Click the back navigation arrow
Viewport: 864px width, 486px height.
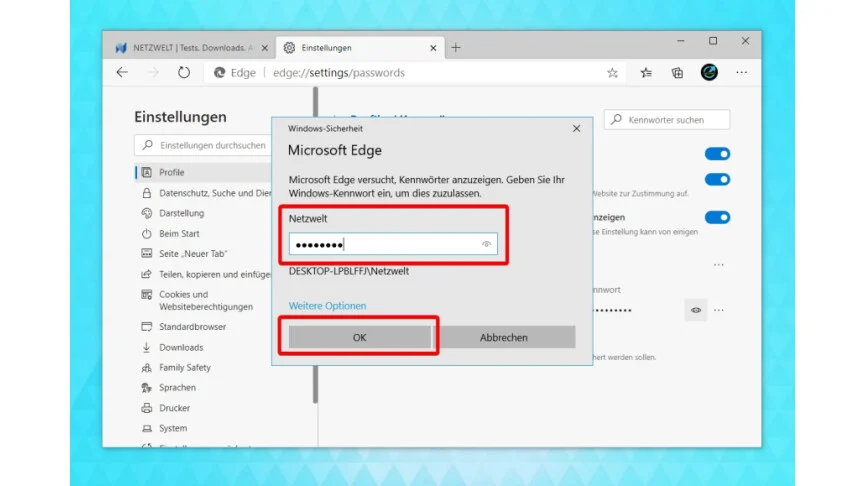point(122,72)
